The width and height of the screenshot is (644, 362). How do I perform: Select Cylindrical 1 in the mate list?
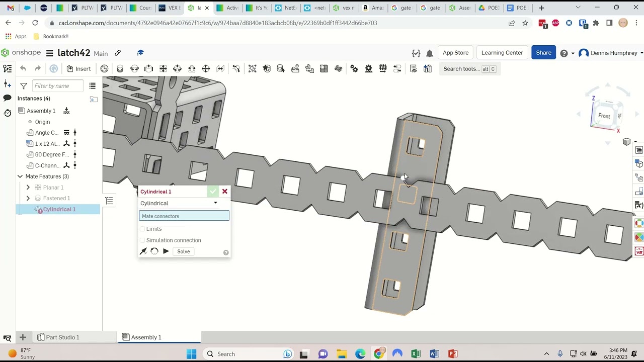pos(59,209)
